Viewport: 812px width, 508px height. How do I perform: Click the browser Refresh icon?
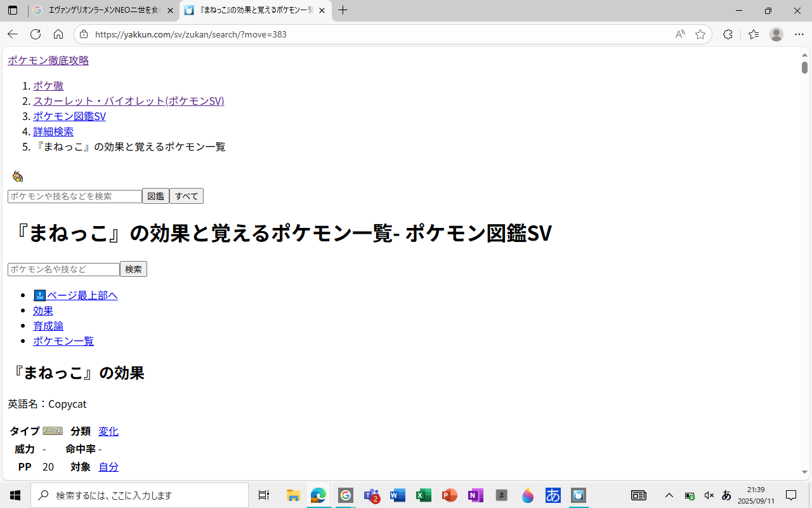tap(36, 34)
